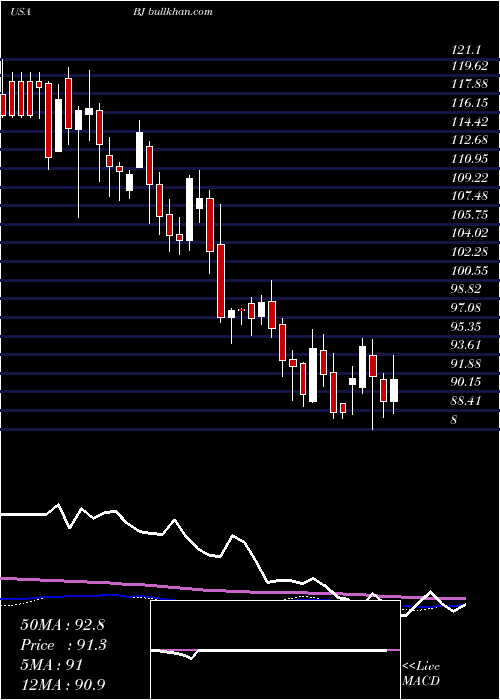The width and height of the screenshot is (500, 700).
Task: Click the 93.61 price axis label
Action: (466, 345)
